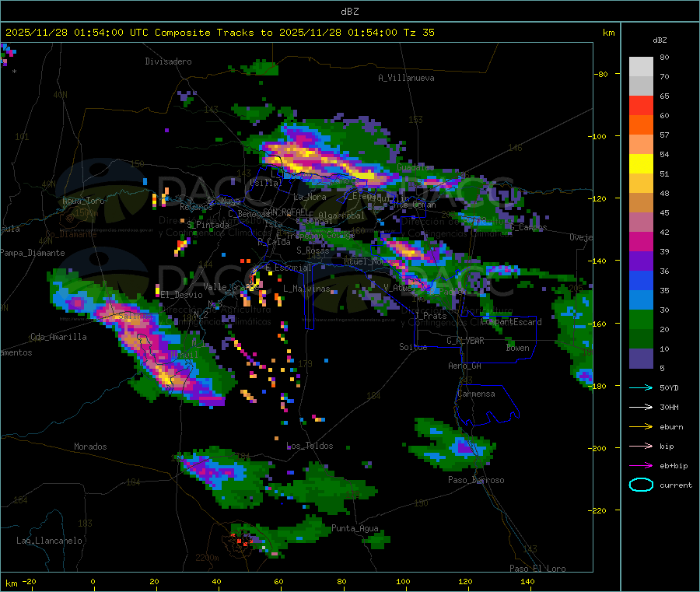Screen dimensions: 700x592
Task: Click the 0 km x-axis tick label
Action: pos(93,581)
